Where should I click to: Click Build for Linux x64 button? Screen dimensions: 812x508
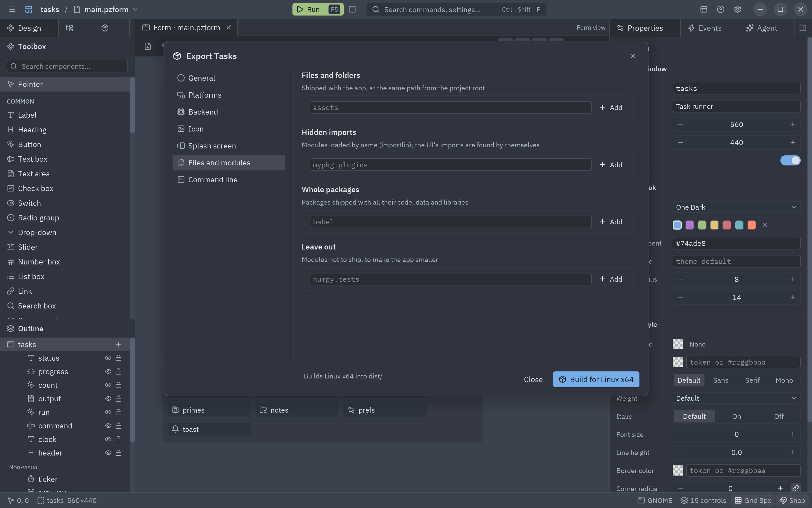click(x=596, y=379)
